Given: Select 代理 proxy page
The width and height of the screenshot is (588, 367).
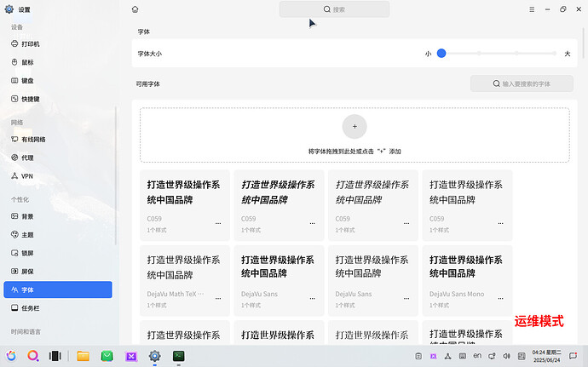Looking at the screenshot, I should click(58, 158).
